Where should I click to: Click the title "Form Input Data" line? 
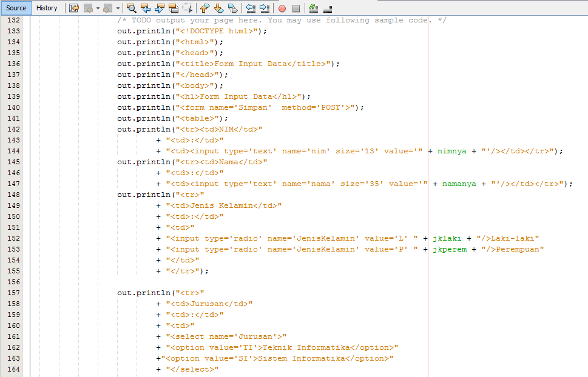coord(228,64)
